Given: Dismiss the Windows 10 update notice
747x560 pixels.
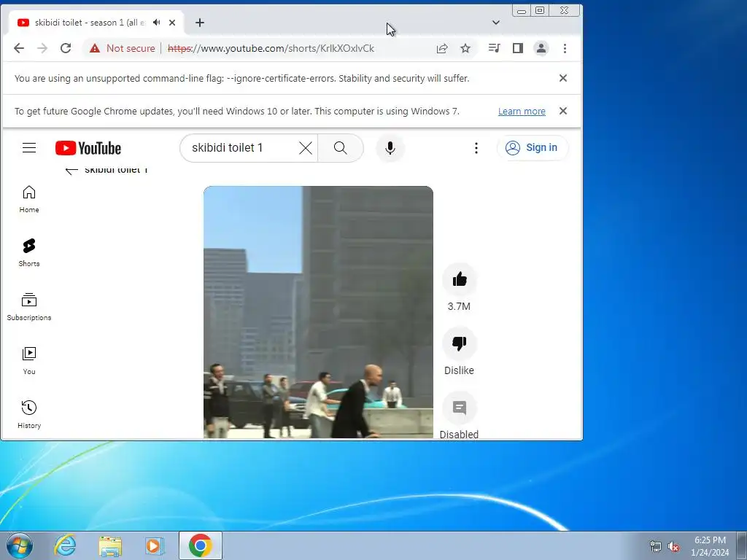Looking at the screenshot, I should click(563, 111).
